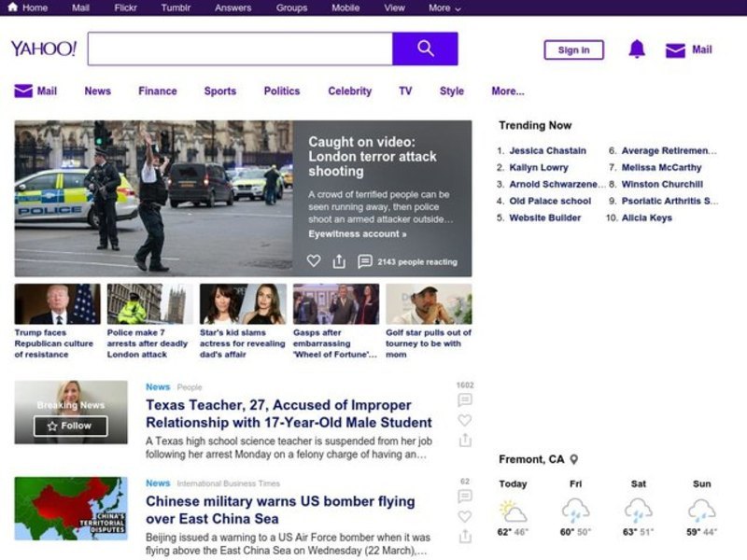Viewport: 747px width, 560px height.
Task: Select Sports in the navigation bar
Action: pyautogui.click(x=219, y=91)
